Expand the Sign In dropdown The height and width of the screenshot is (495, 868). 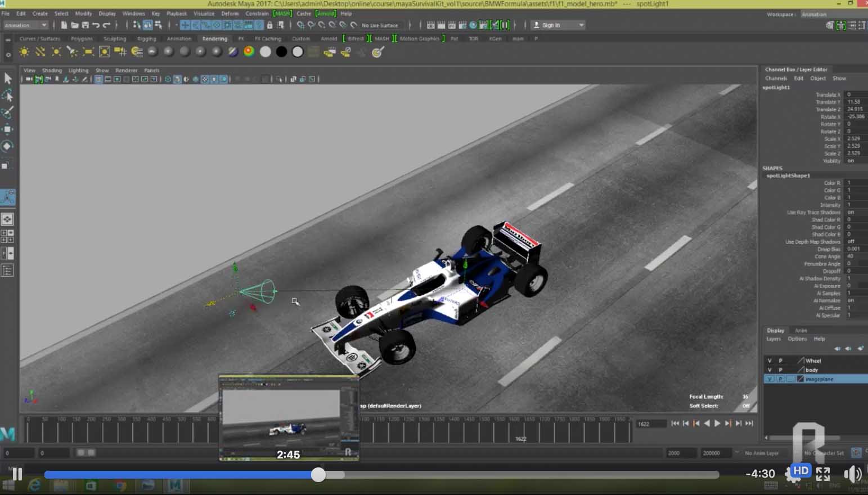click(581, 25)
